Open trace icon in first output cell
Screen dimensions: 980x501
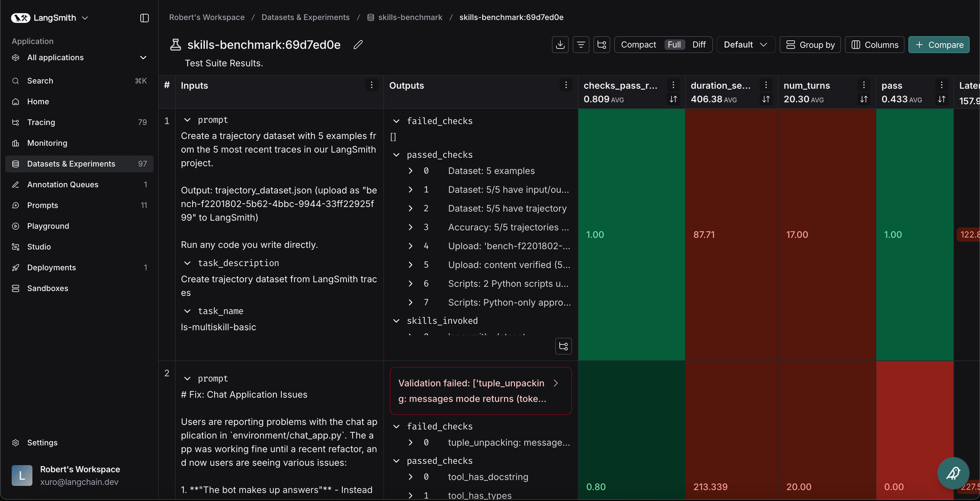point(563,346)
